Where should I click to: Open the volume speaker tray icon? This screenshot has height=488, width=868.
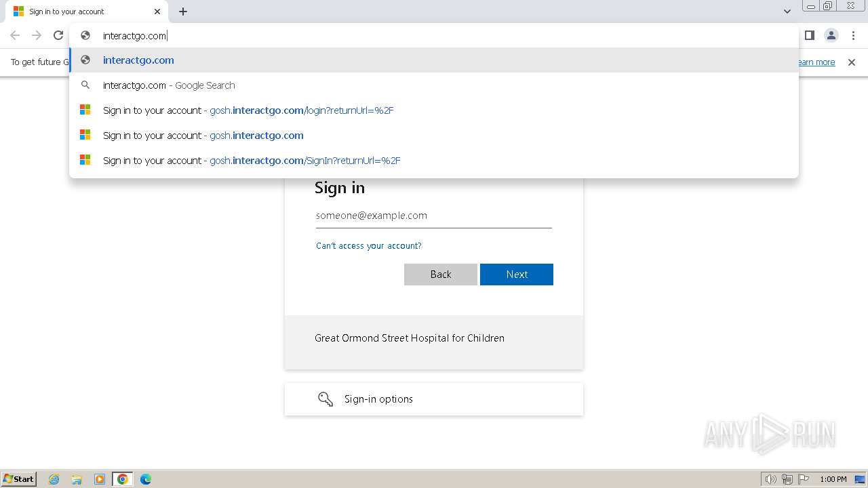pyautogui.click(x=770, y=479)
